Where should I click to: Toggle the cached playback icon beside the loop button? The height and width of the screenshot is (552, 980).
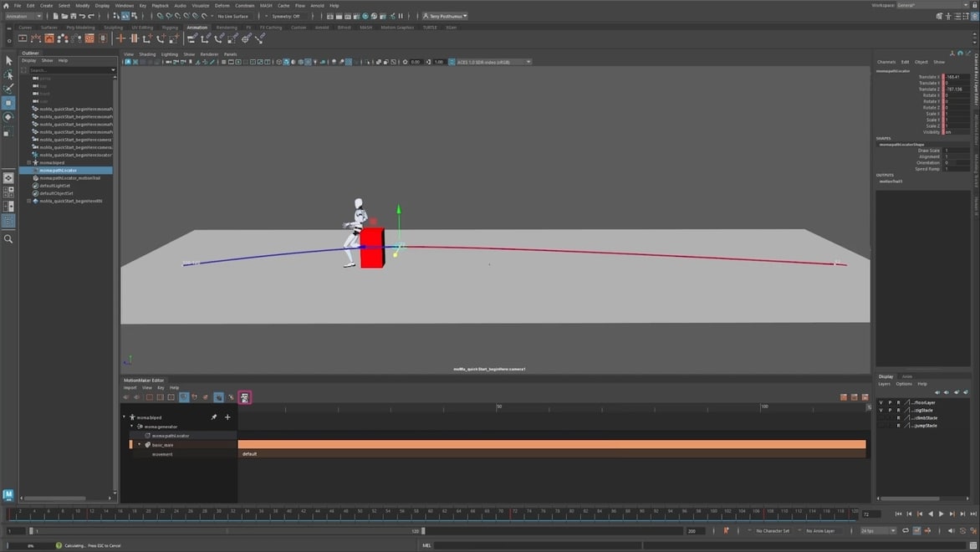(x=917, y=531)
